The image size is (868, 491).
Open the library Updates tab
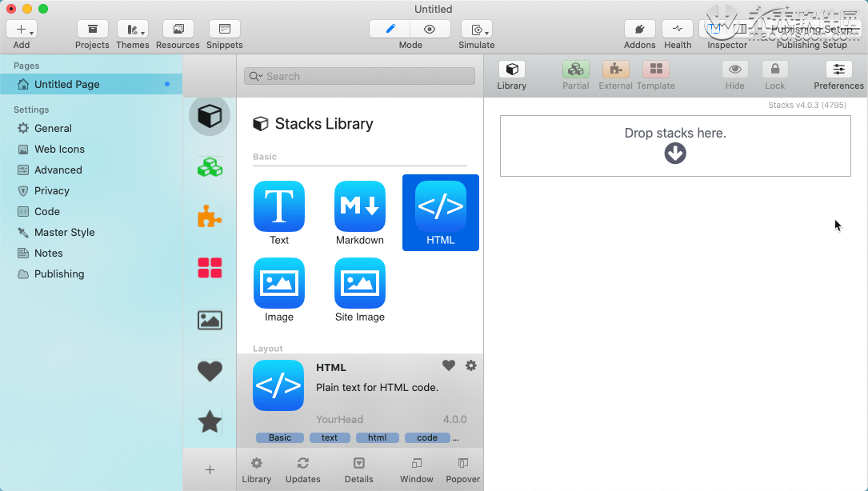(303, 470)
